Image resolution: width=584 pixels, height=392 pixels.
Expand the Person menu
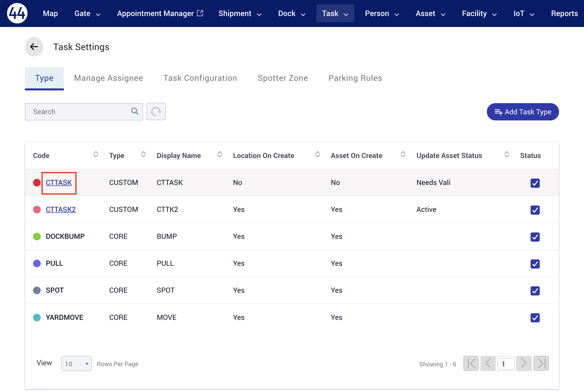coord(382,13)
